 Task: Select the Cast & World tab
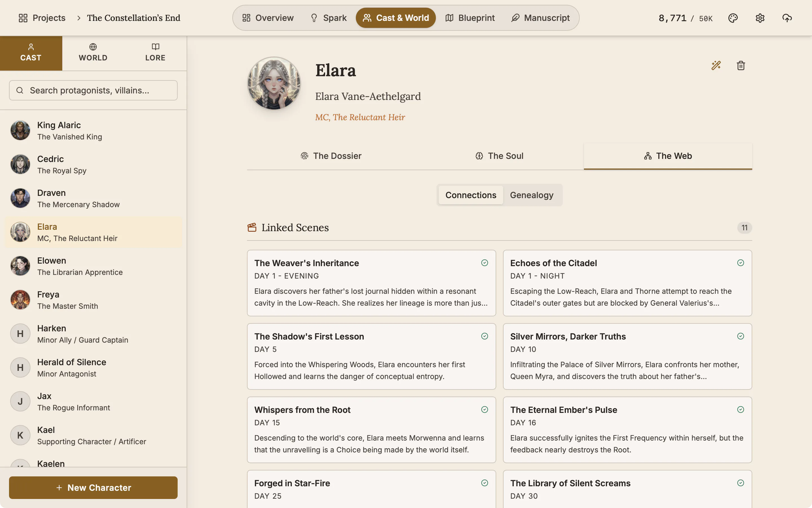pyautogui.click(x=396, y=18)
